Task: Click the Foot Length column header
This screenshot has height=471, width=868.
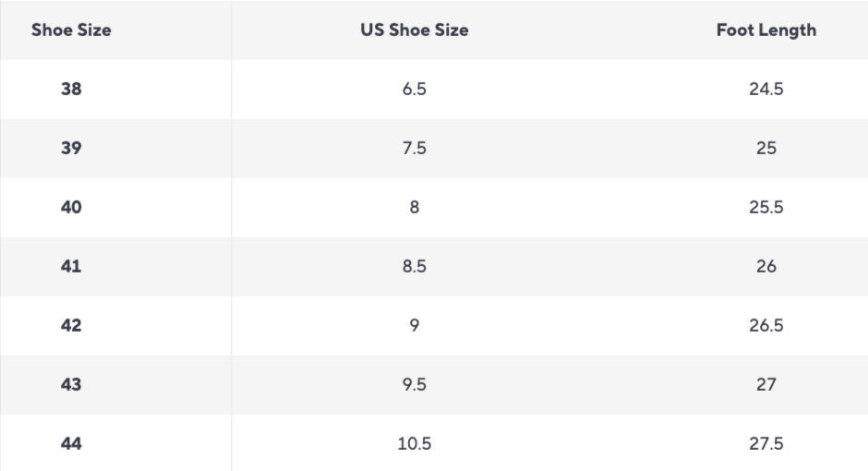Action: (766, 30)
